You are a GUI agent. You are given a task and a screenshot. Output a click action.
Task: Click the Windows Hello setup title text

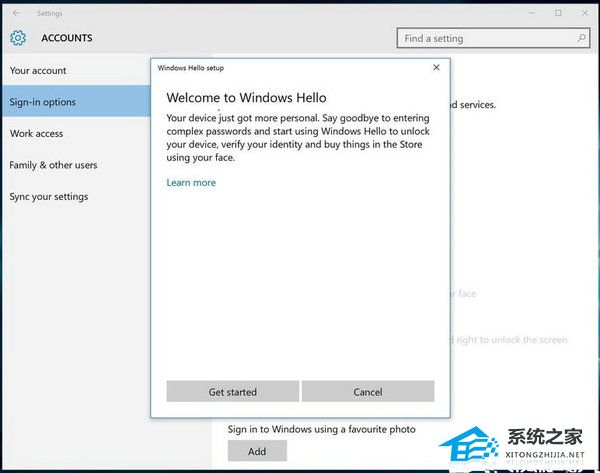click(191, 68)
